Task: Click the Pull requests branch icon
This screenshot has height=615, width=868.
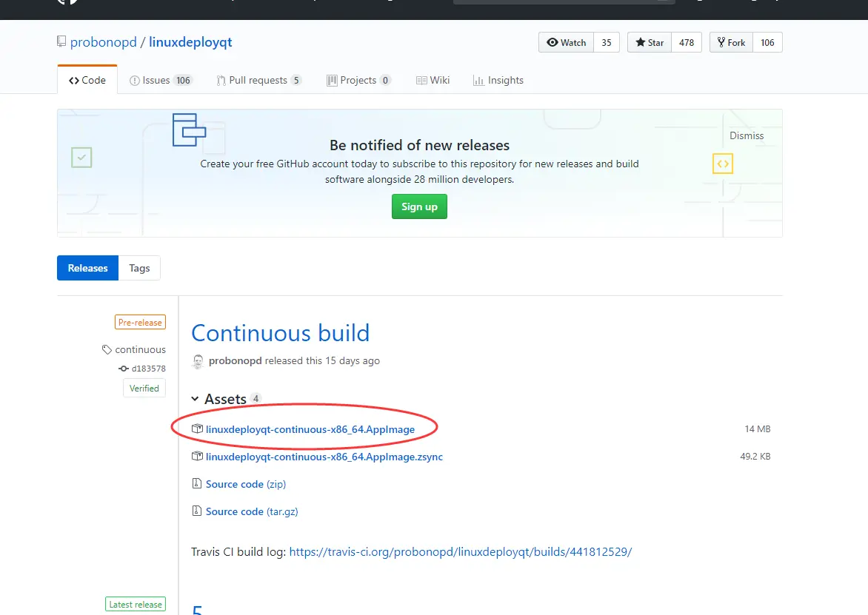Action: [221, 81]
